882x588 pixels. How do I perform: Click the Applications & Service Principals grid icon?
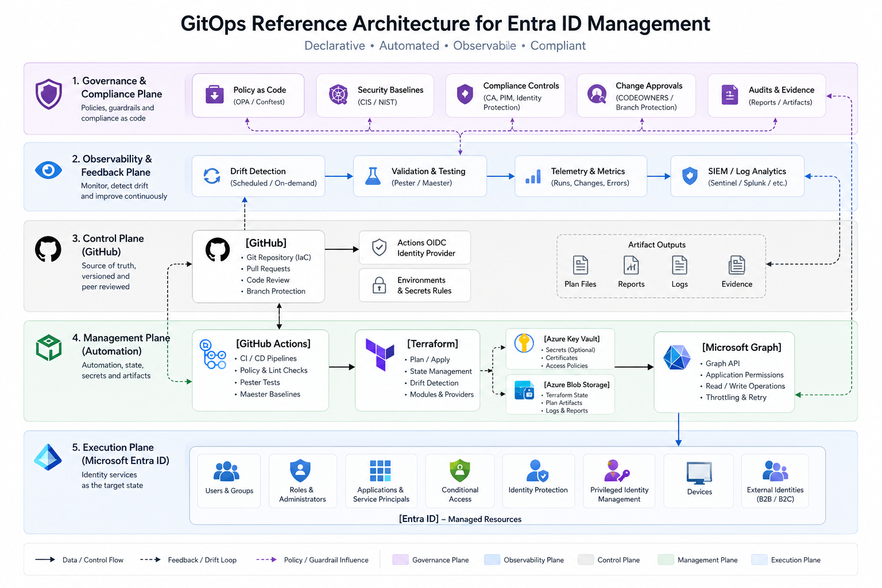click(380, 470)
